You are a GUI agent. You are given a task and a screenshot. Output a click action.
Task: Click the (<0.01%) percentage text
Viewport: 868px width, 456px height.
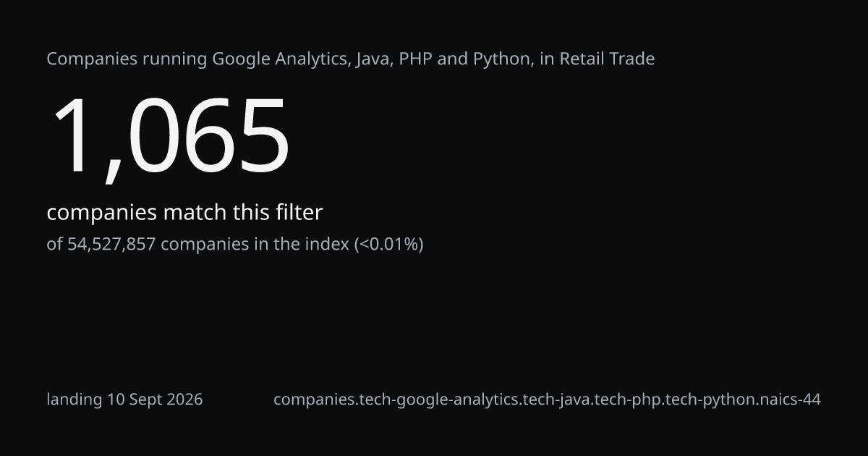[388, 245]
